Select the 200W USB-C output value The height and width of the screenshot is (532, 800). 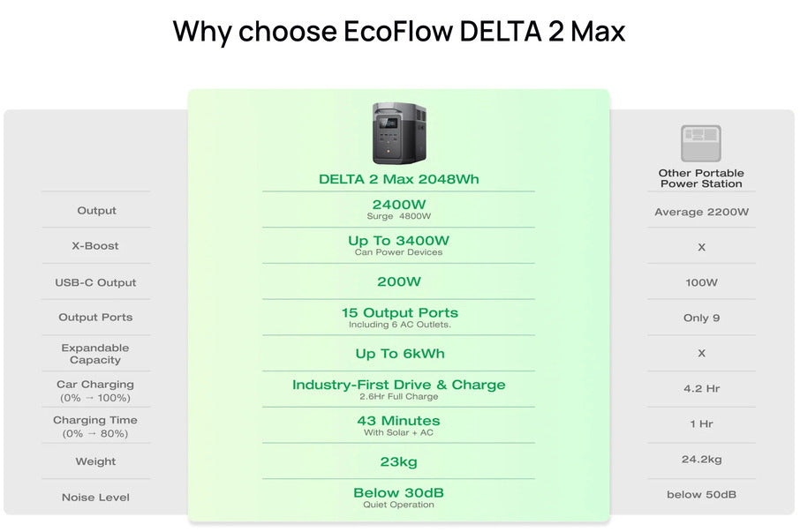tap(399, 282)
